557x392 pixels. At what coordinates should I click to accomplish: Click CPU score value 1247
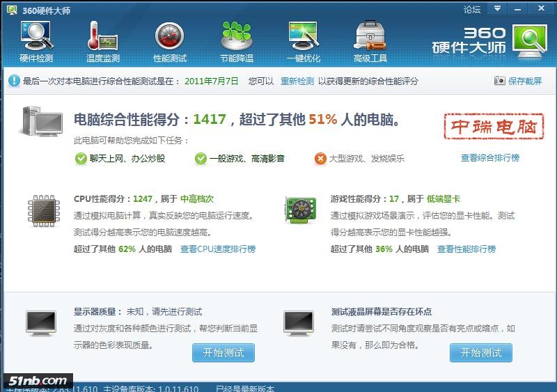click(x=143, y=199)
